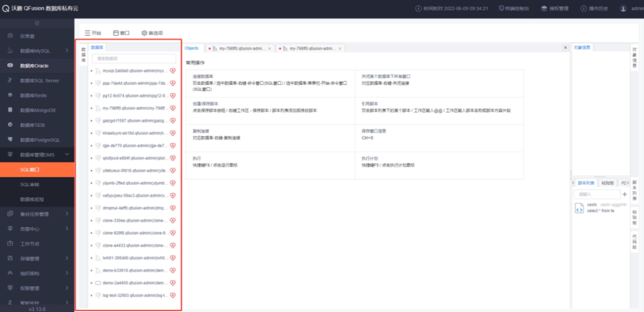Screen dimensions: 644x312
Task: Open the 首选项 preferences menu
Action: point(152,33)
